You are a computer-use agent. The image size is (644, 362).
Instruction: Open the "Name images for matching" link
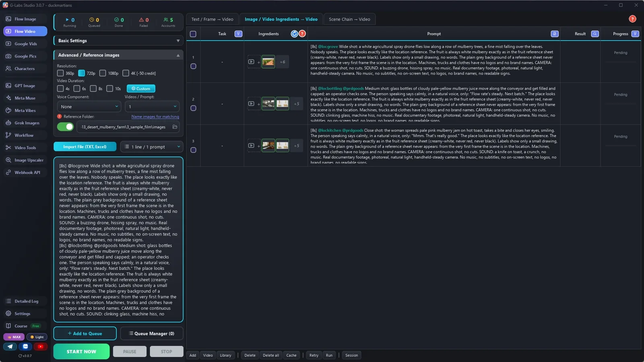pos(155,117)
